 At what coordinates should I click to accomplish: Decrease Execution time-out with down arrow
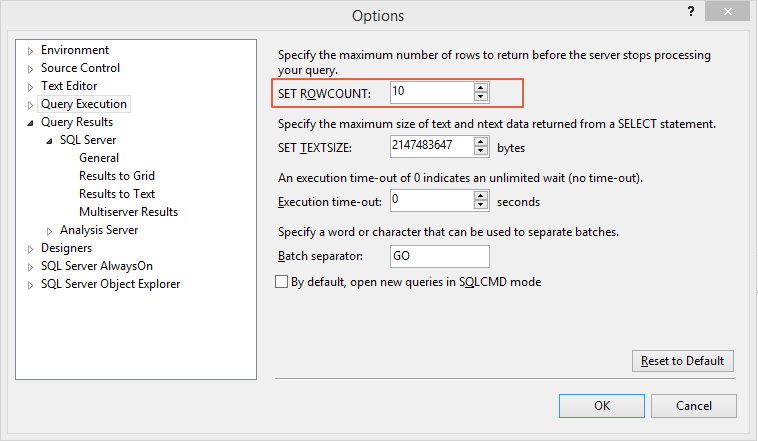coord(481,205)
